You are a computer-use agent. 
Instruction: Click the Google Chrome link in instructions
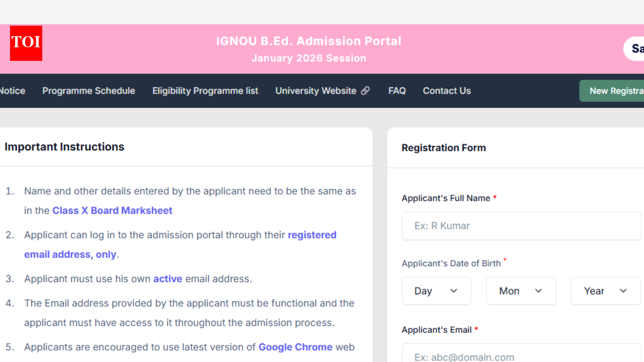[295, 347]
